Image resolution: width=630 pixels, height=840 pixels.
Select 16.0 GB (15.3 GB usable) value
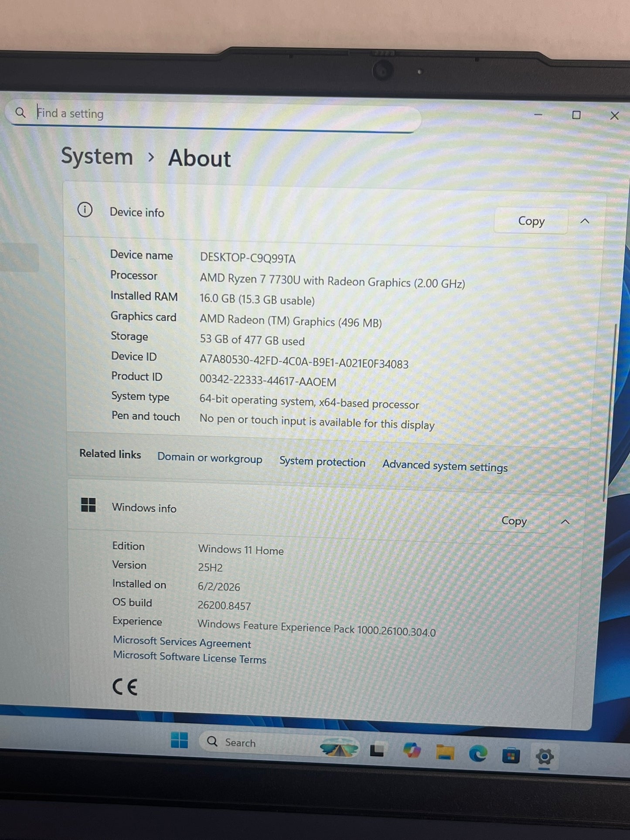click(x=257, y=299)
